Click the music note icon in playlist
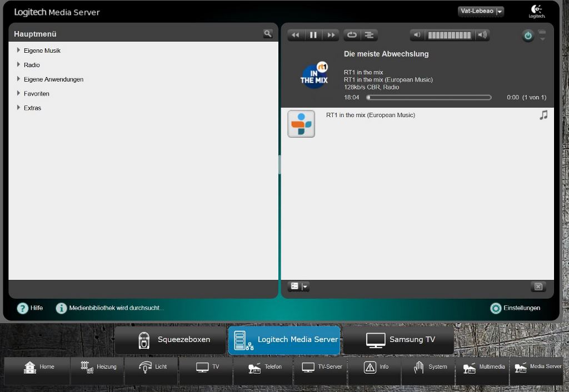The width and height of the screenshot is (569, 392). (543, 115)
